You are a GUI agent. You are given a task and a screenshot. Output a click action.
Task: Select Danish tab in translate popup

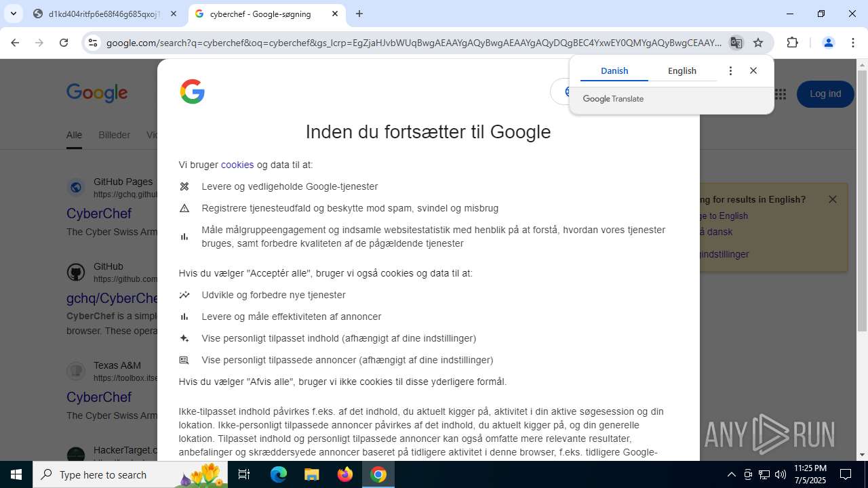[x=614, y=70]
